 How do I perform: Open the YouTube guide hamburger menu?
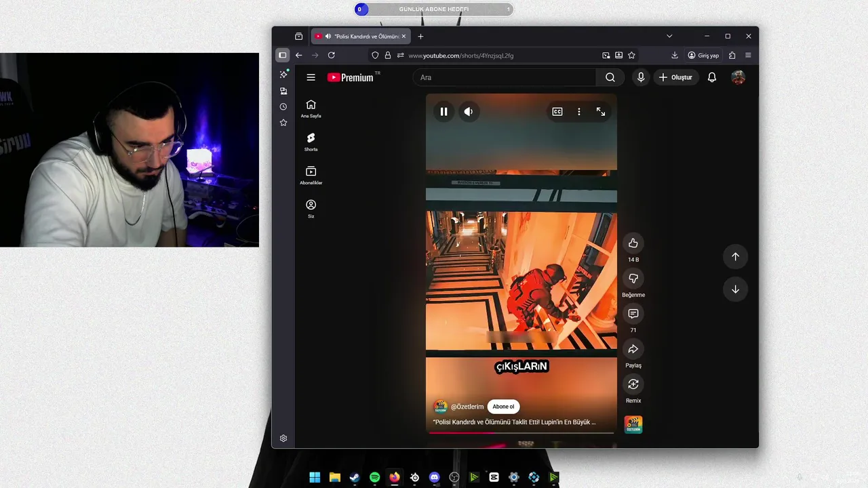tap(311, 77)
